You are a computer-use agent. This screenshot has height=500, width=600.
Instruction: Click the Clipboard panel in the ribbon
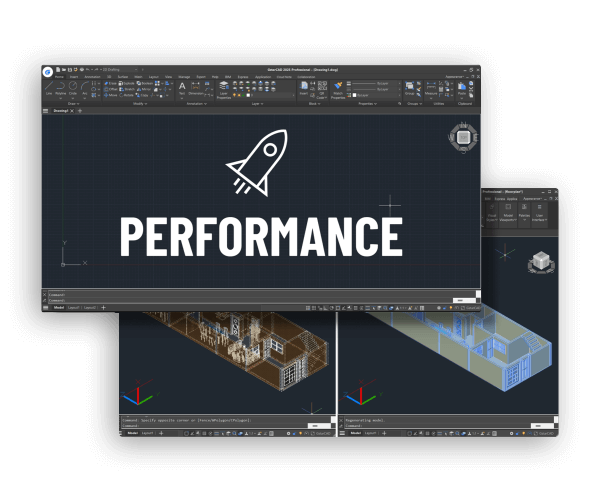click(x=465, y=103)
